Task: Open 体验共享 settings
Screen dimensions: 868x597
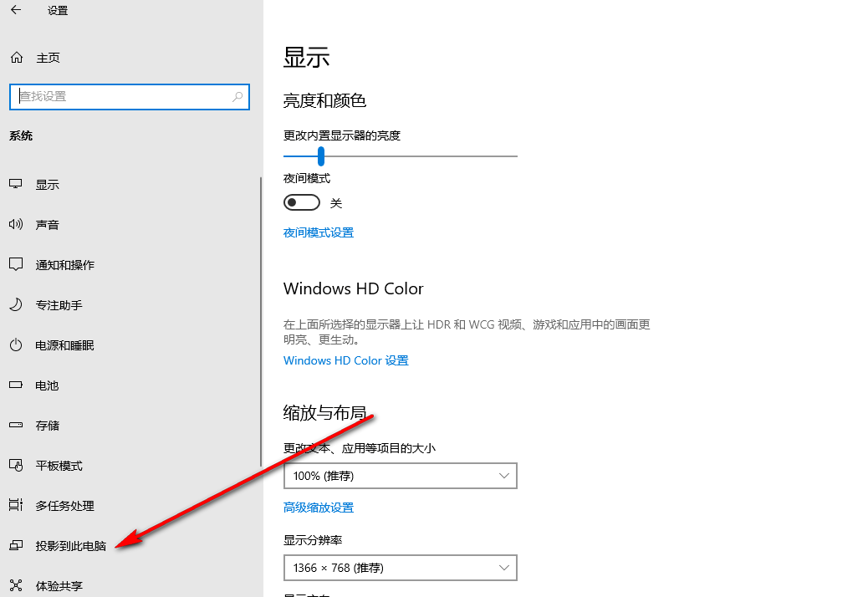Action: [59, 585]
